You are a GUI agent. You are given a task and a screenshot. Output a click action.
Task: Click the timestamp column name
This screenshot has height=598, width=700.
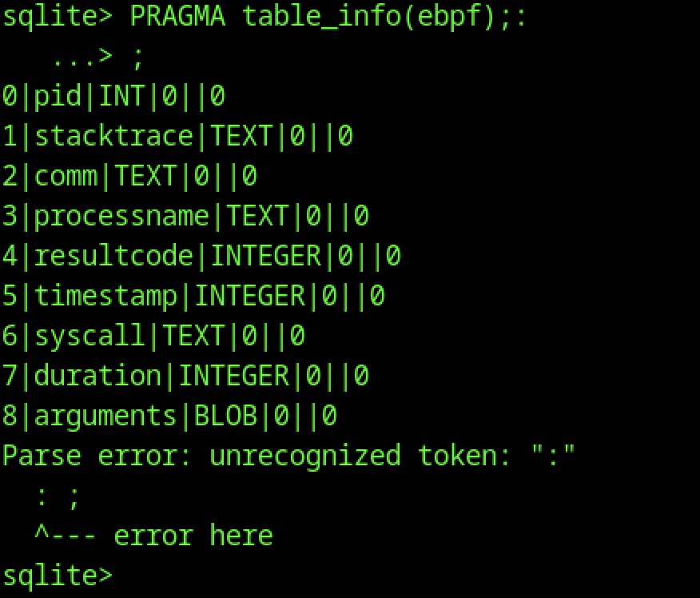(105, 296)
